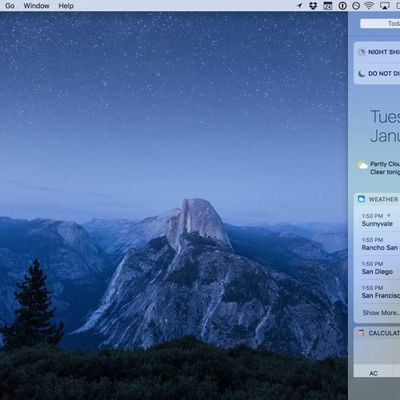Open the 1Password menu bar icon
400x400 pixels.
[x=342, y=6]
